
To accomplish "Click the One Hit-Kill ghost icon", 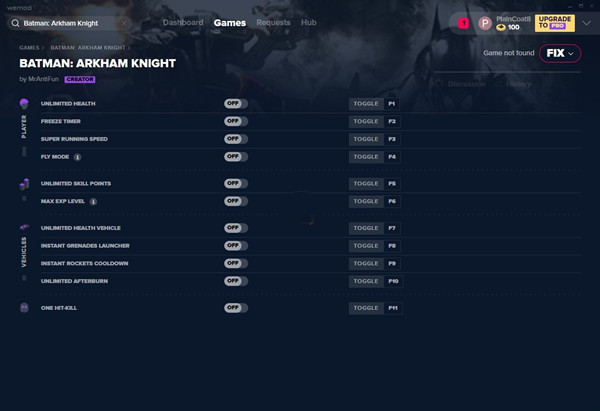I will pyautogui.click(x=24, y=308).
